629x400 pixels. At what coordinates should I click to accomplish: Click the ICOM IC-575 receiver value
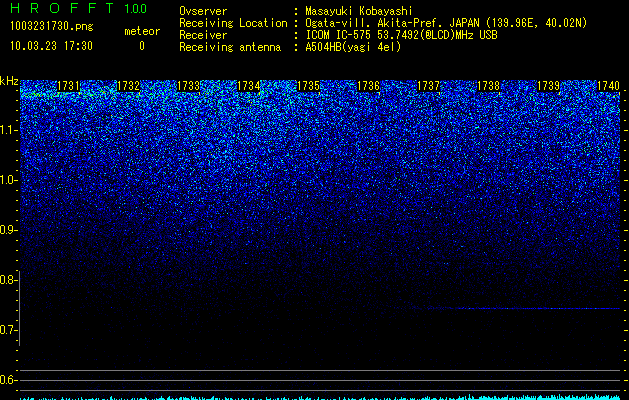click(x=401, y=35)
